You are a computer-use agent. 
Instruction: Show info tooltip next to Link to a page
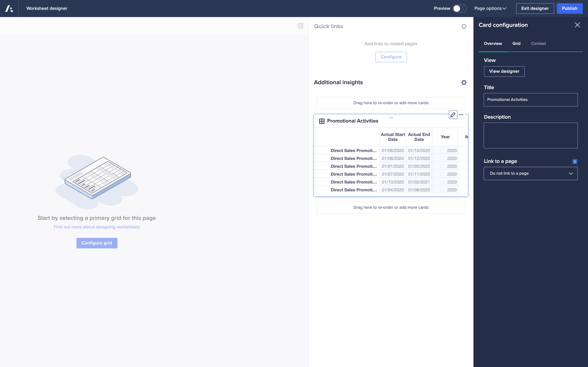click(575, 161)
